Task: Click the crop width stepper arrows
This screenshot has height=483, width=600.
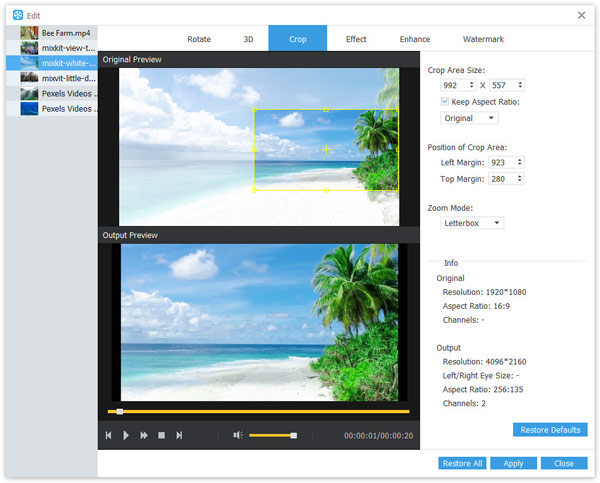Action: [472, 86]
